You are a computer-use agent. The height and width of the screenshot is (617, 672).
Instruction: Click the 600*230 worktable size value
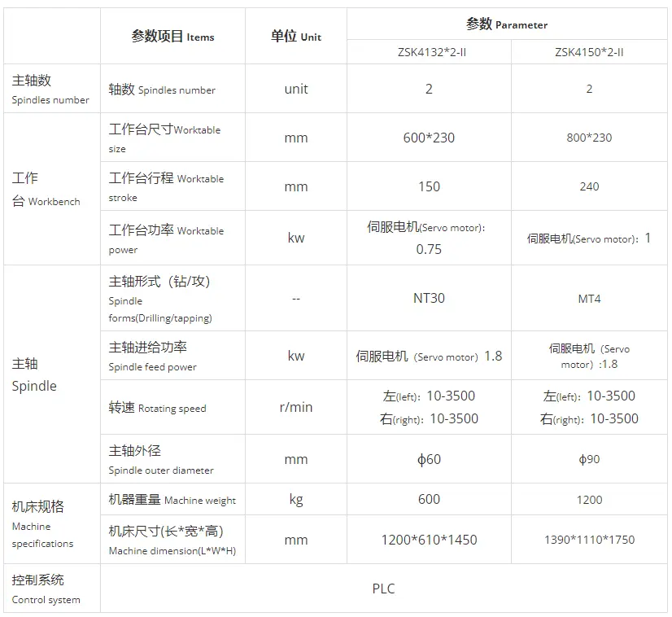click(429, 138)
